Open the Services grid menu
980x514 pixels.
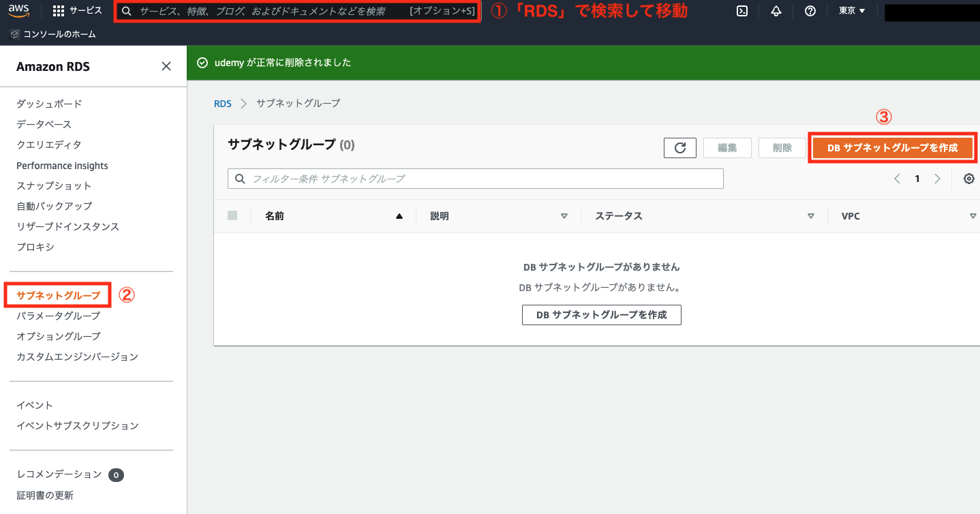77,11
